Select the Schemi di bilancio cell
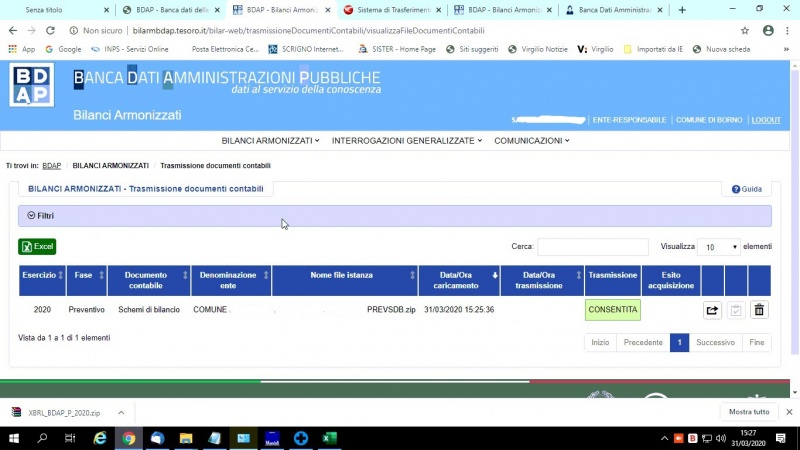The image size is (800, 450). [x=149, y=310]
